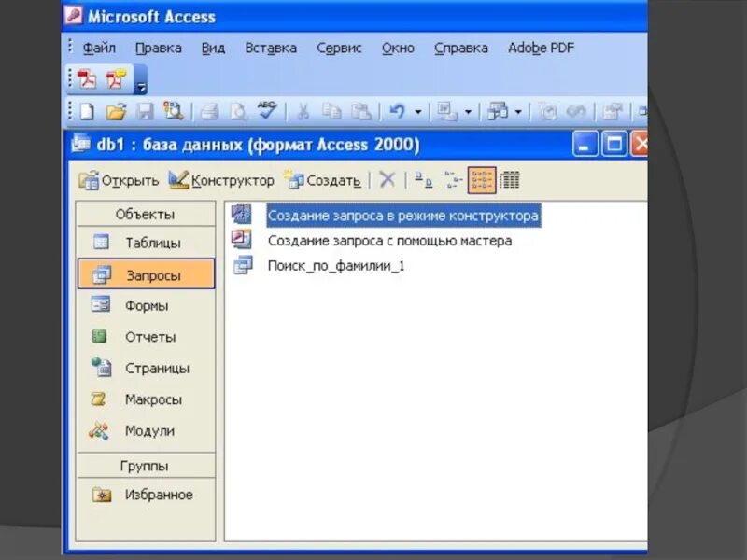Click the Code icon in toolbar
The width and height of the screenshot is (747, 560).
[548, 112]
